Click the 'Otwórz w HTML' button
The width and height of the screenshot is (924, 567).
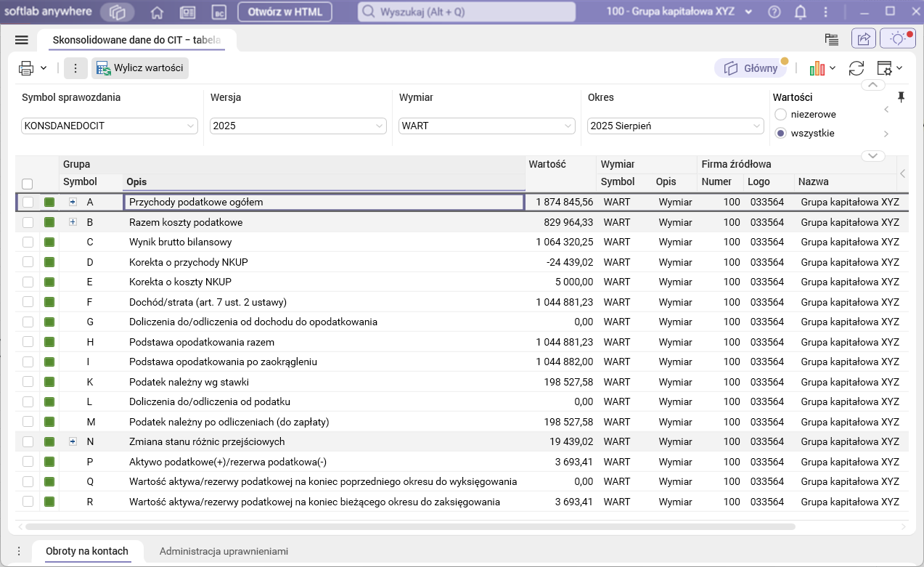285,12
